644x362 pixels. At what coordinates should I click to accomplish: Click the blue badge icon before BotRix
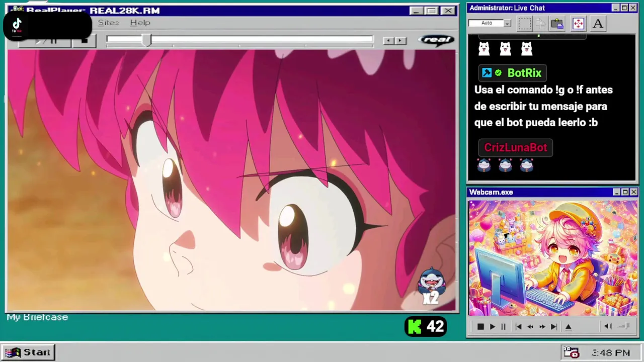487,73
